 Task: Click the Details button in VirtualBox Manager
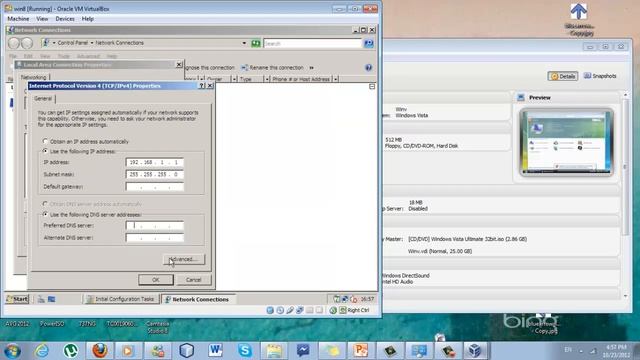563,76
